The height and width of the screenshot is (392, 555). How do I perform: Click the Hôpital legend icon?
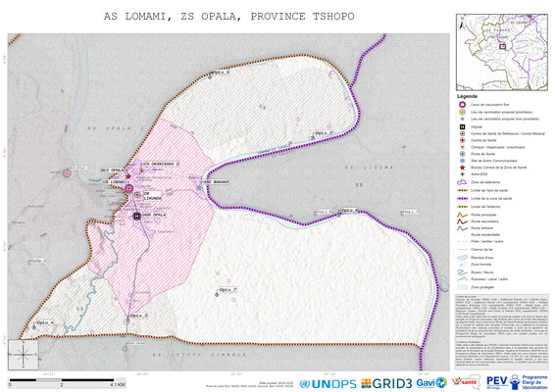(462, 126)
